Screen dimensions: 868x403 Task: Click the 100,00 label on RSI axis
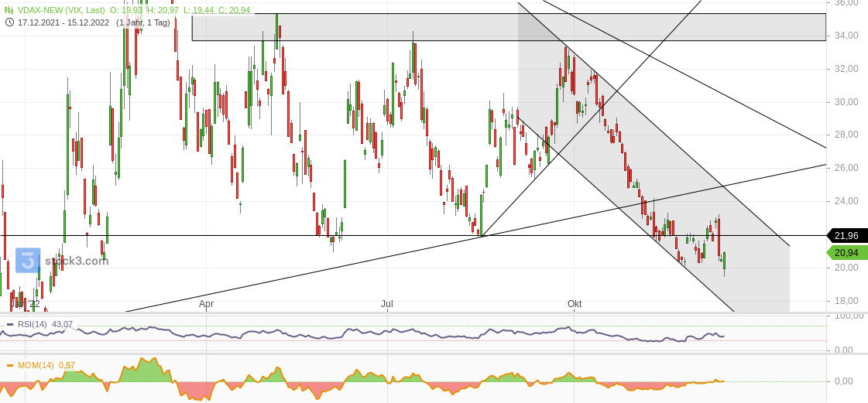(846, 316)
